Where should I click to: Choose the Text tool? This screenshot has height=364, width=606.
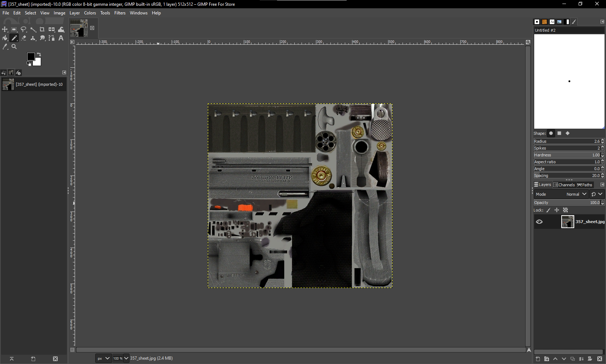[61, 38]
